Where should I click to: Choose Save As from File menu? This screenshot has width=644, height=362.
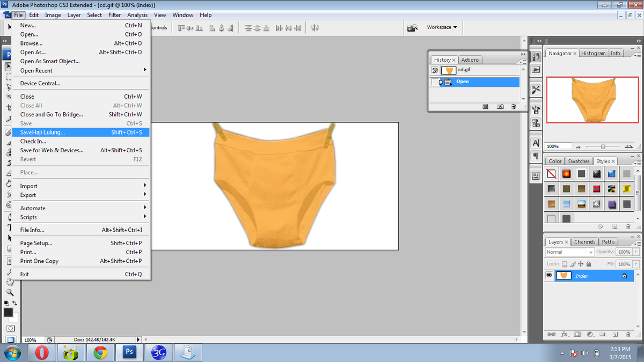coord(82,132)
